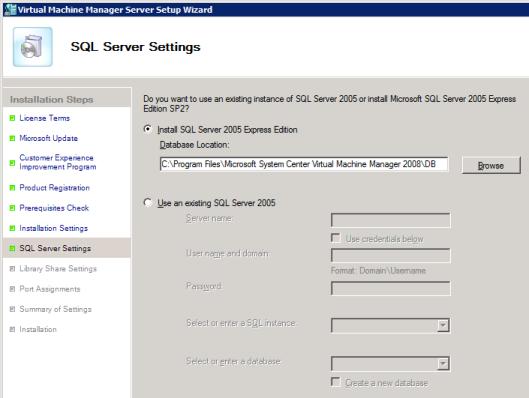529x398 pixels.
Task: Click the Summary of Settings step
Action: [x=56, y=309]
